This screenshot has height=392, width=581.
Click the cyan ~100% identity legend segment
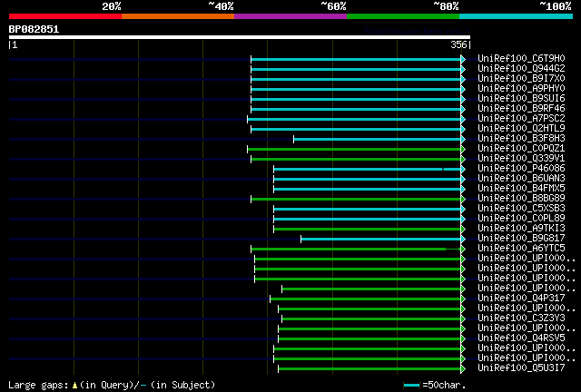pos(517,16)
